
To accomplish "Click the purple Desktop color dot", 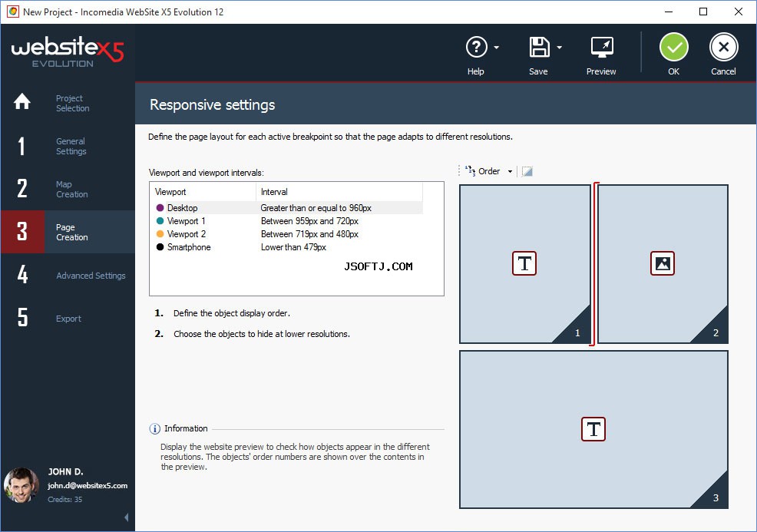I will point(160,208).
